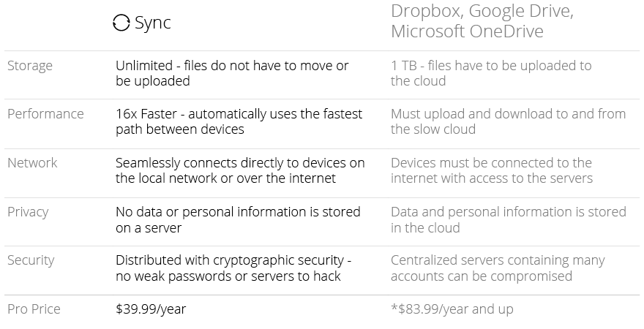Select the Network row label
The height and width of the screenshot is (329, 644).
click(x=32, y=163)
